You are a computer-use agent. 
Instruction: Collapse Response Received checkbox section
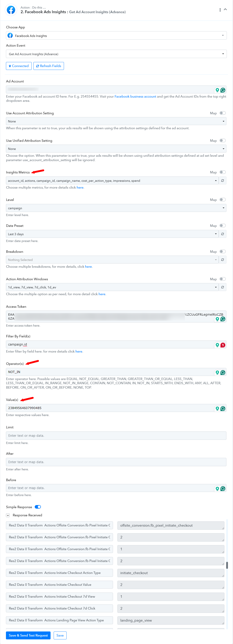[8, 515]
